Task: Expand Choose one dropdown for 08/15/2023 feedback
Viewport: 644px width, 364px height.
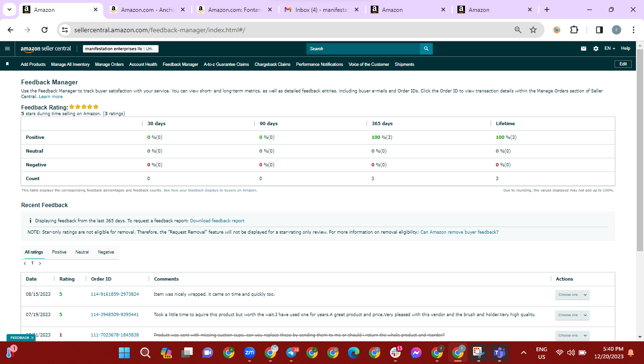Action: (x=572, y=294)
